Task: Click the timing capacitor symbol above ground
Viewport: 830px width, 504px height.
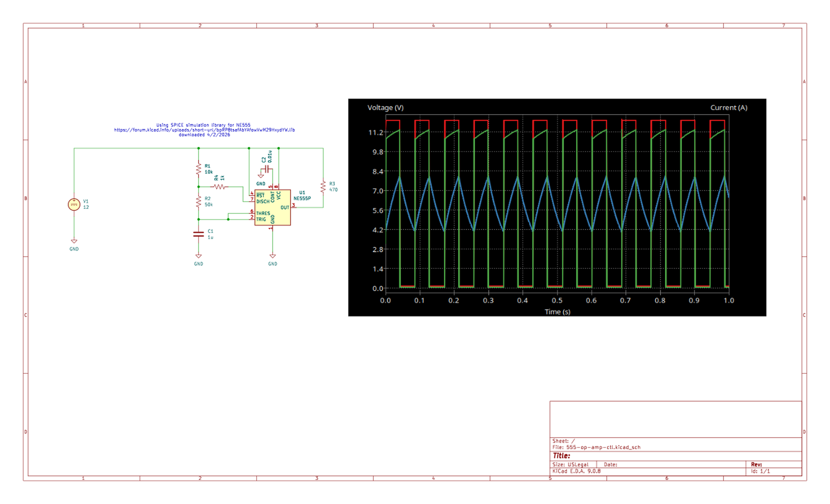Action: click(x=198, y=234)
